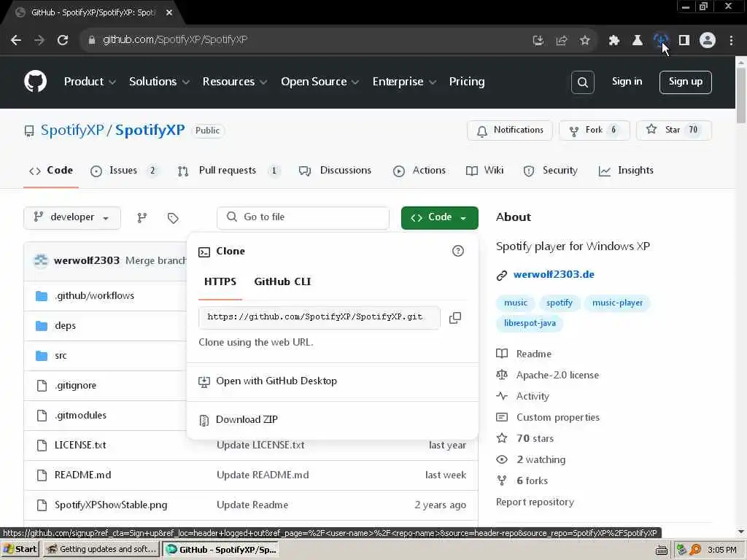Open the Clone help question-mark icon
The height and width of the screenshot is (560, 747).
tap(458, 251)
